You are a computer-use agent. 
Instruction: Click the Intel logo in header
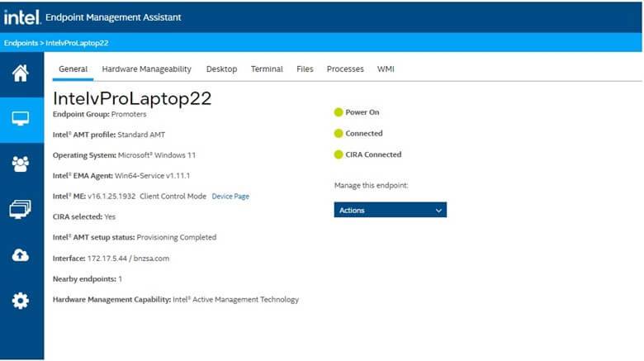[x=22, y=17]
